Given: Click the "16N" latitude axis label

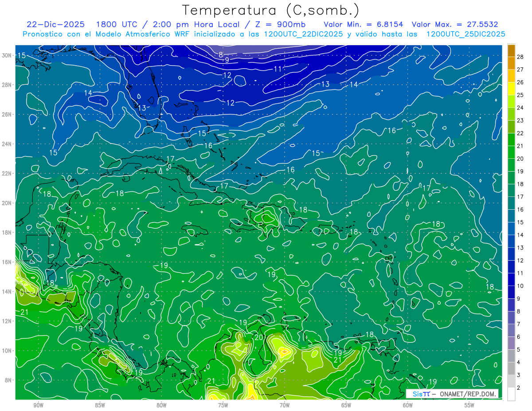Looking at the screenshot, I should coord(7,262).
